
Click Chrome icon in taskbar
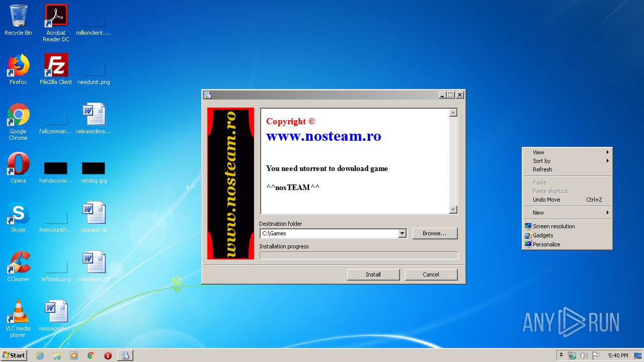[x=91, y=355]
